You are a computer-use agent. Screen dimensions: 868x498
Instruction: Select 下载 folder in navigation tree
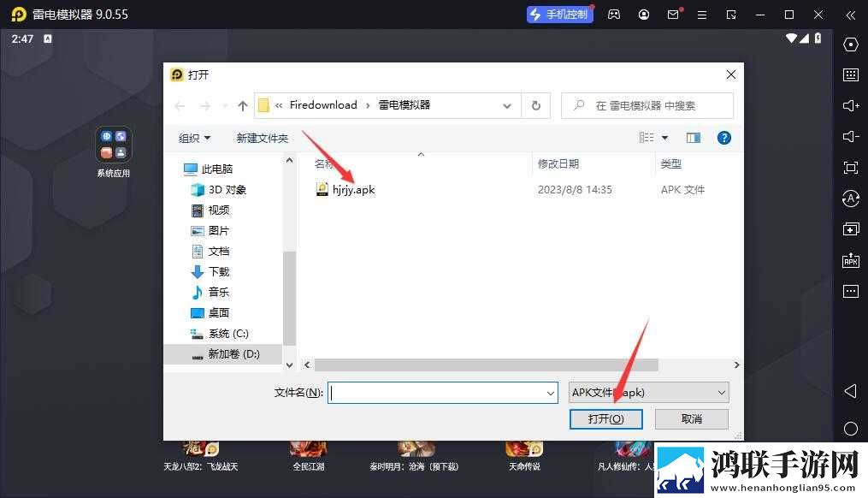pos(210,271)
